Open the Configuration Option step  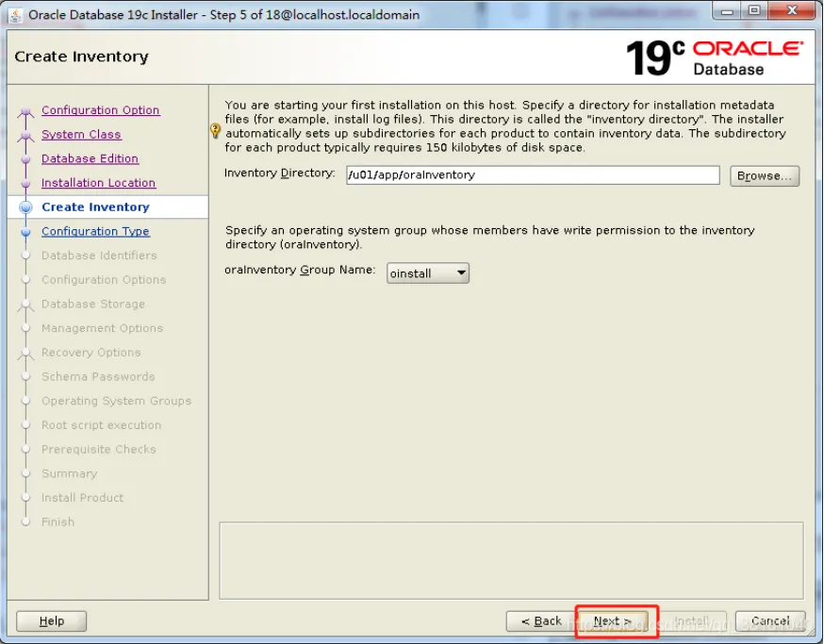coord(100,110)
